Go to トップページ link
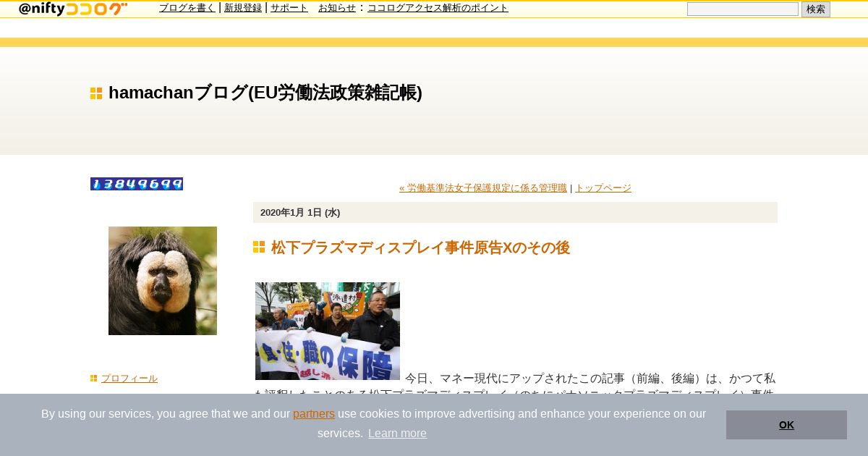868x456 pixels. 603,188
